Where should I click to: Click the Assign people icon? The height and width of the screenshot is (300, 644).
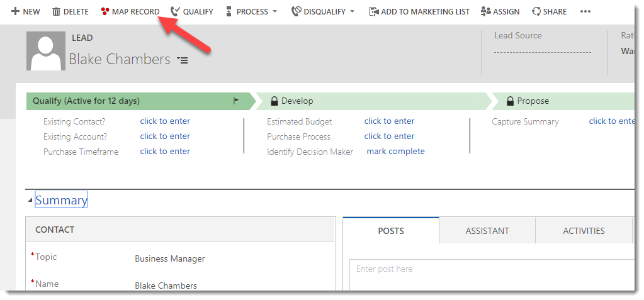(486, 11)
